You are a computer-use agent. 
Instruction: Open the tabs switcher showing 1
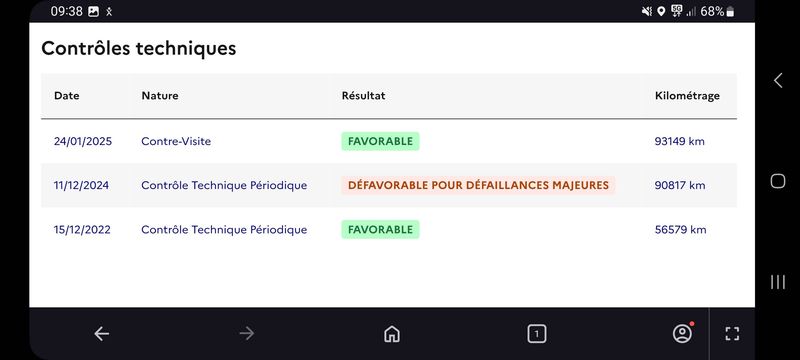(x=536, y=334)
